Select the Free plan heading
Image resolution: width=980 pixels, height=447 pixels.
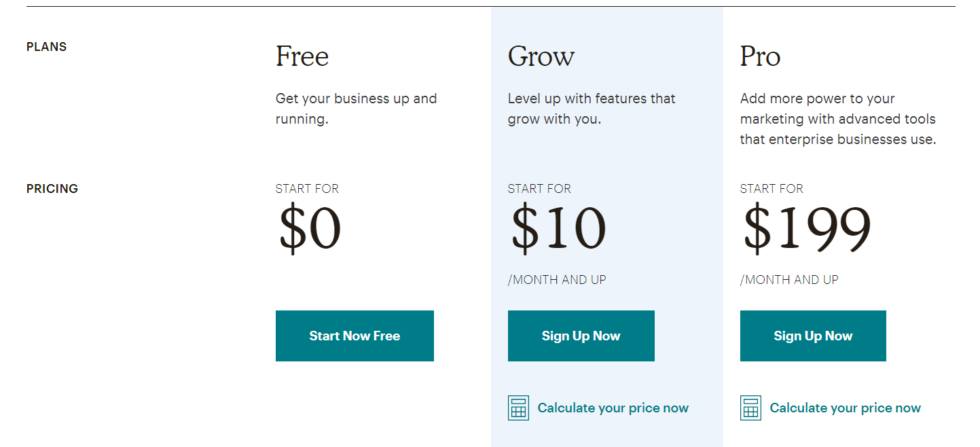coord(302,56)
